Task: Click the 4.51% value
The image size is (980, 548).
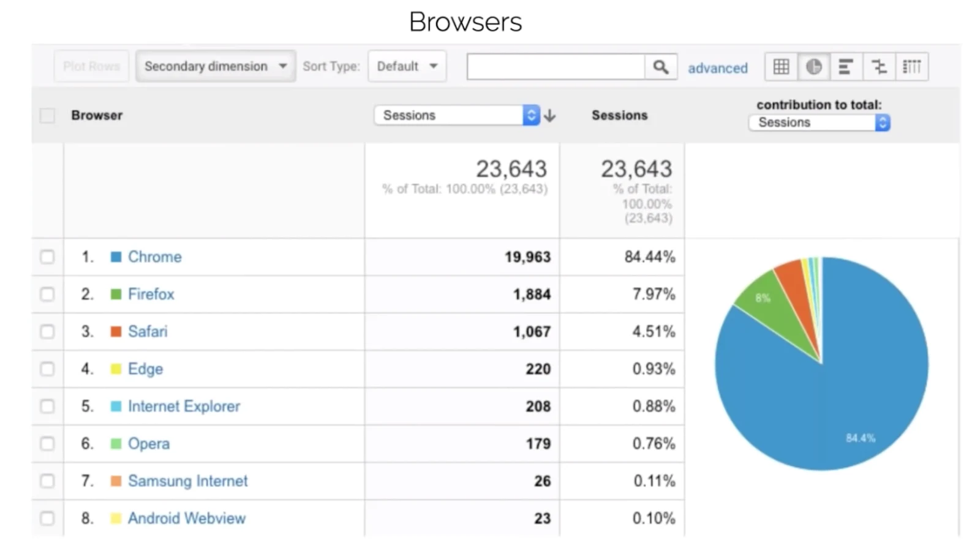Action: (654, 331)
